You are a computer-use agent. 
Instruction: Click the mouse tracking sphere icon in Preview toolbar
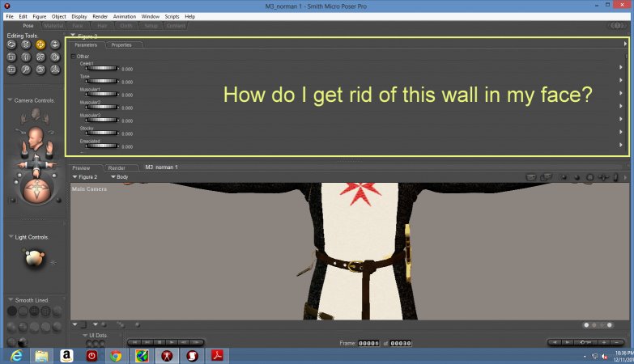tap(577, 177)
